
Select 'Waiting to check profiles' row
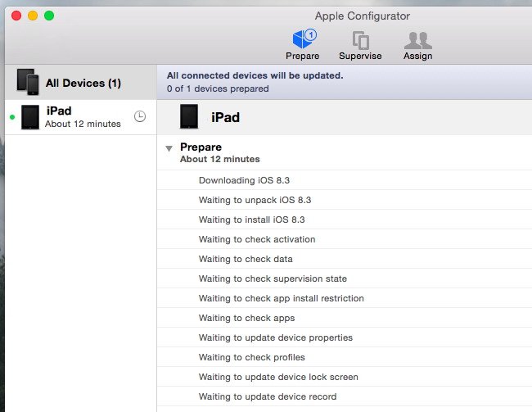click(345, 357)
